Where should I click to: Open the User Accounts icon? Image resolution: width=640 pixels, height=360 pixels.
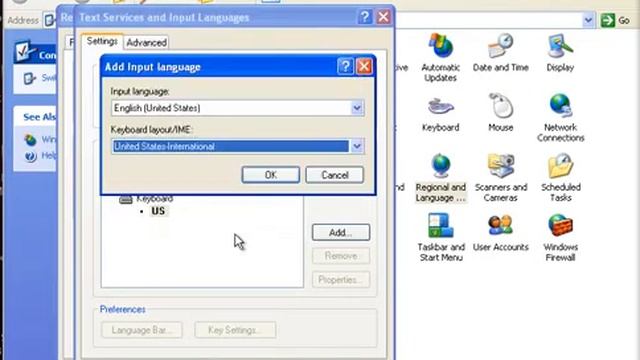click(x=500, y=226)
